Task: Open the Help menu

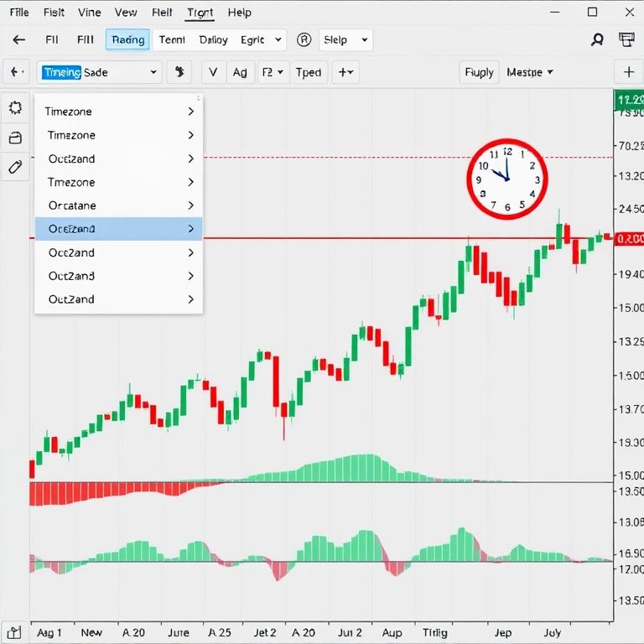Action: 239,13
